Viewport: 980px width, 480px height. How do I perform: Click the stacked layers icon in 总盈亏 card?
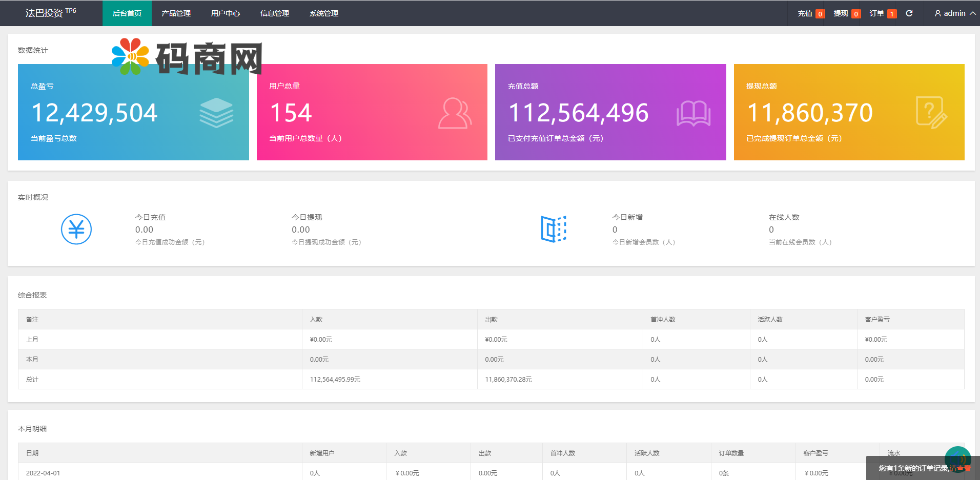[x=216, y=113]
